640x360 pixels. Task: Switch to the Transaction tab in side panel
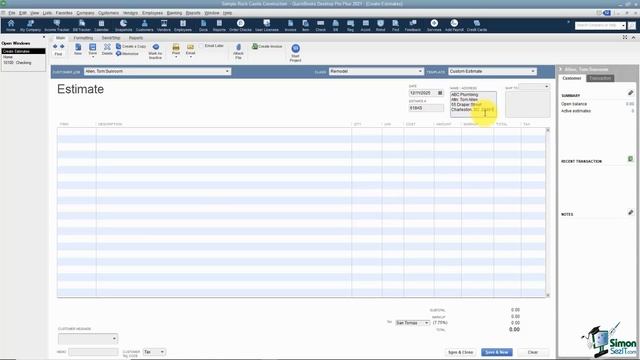(x=600, y=78)
